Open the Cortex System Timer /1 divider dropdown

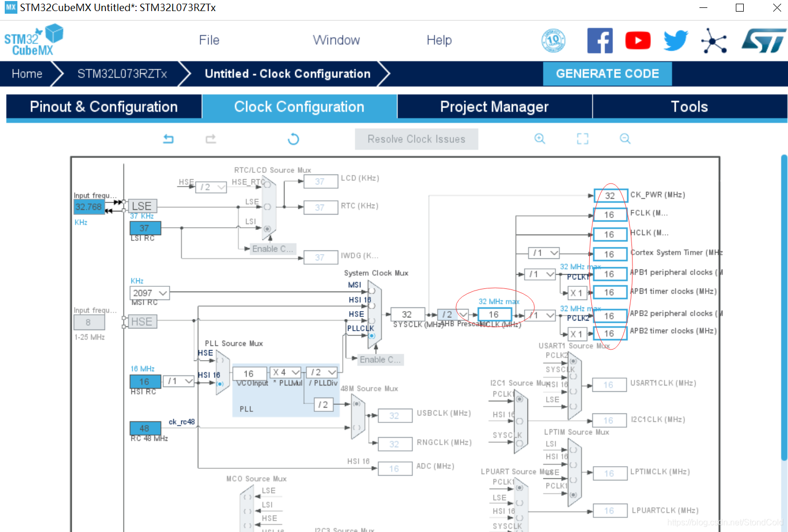pos(544,253)
